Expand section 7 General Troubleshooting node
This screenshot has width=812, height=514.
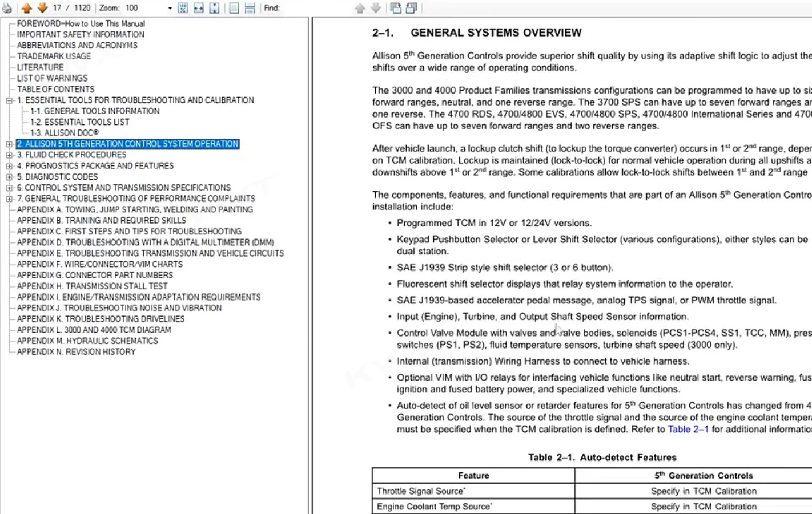pyautogui.click(x=9, y=199)
